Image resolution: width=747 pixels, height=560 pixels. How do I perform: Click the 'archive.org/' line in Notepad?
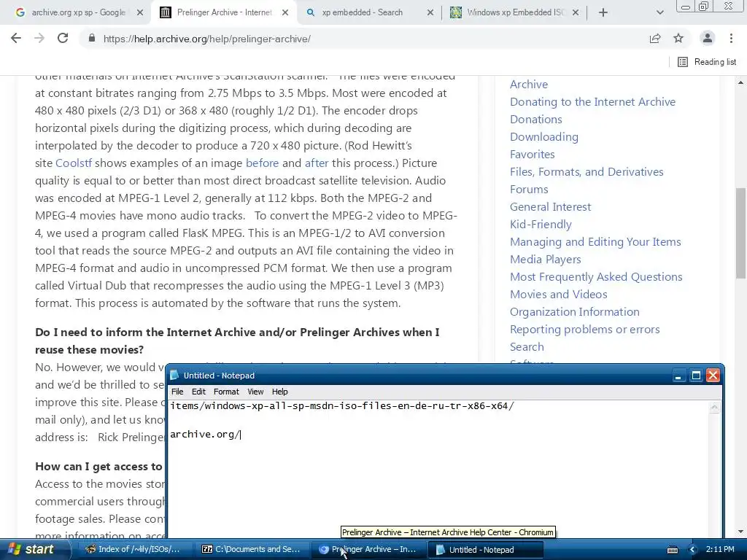(205, 435)
